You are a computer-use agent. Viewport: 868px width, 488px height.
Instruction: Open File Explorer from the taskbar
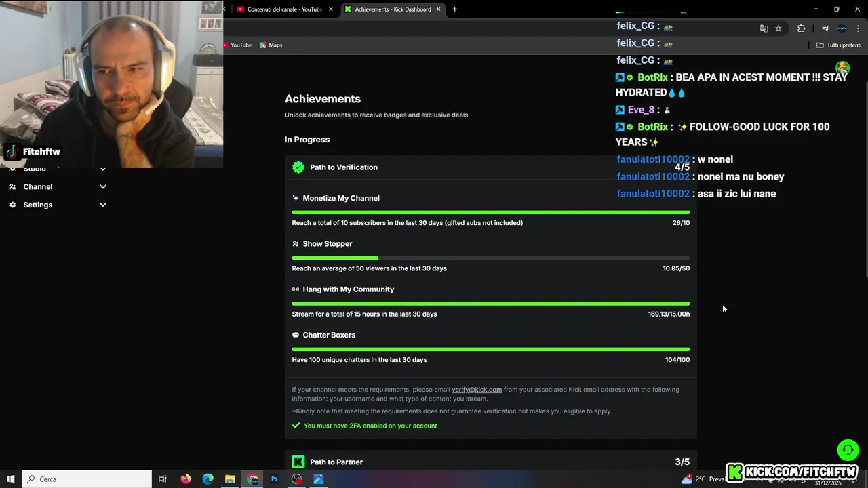[x=230, y=479]
